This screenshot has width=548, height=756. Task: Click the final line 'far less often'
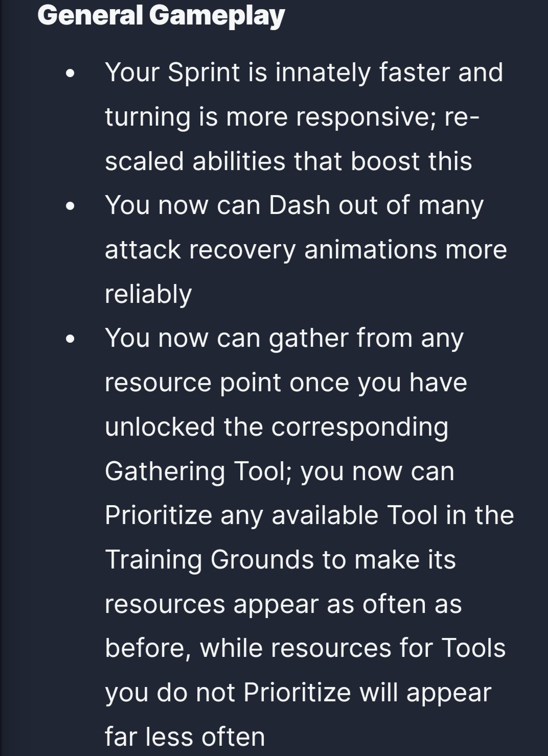coord(185,737)
